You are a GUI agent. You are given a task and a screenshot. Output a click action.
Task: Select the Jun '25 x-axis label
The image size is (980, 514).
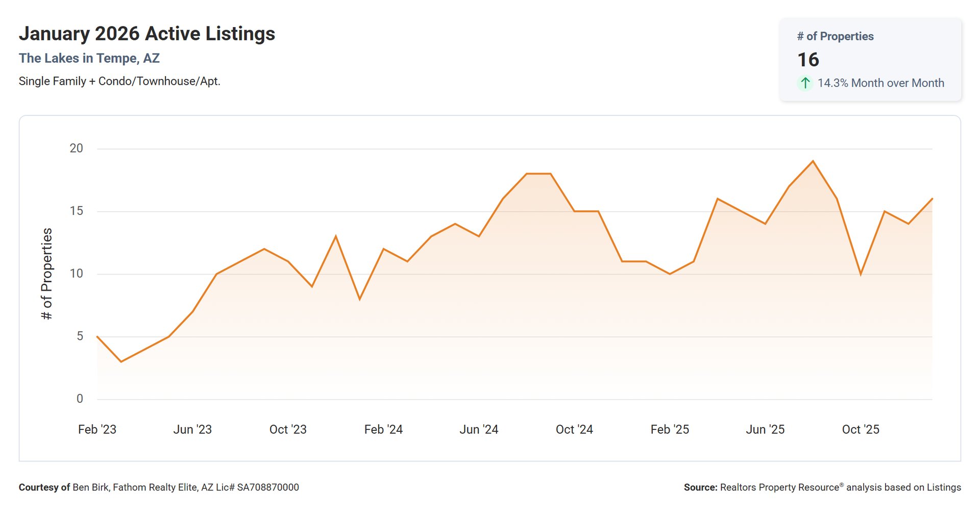[765, 429]
